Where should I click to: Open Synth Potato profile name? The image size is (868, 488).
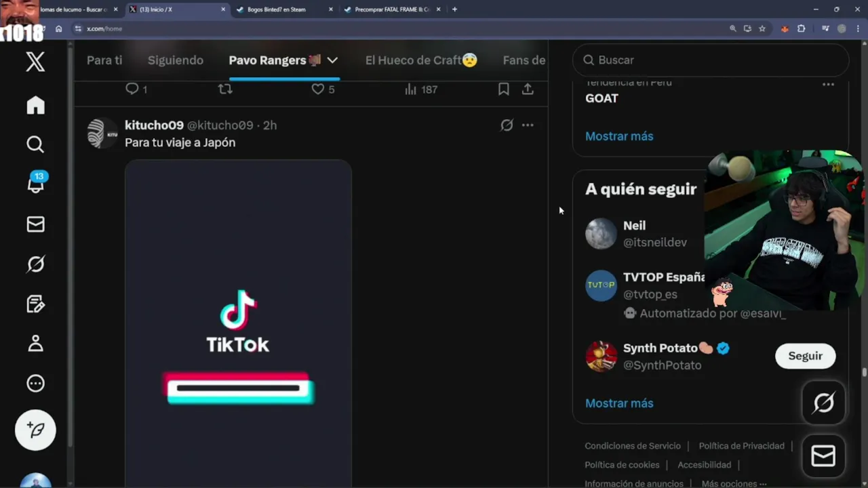pos(660,348)
